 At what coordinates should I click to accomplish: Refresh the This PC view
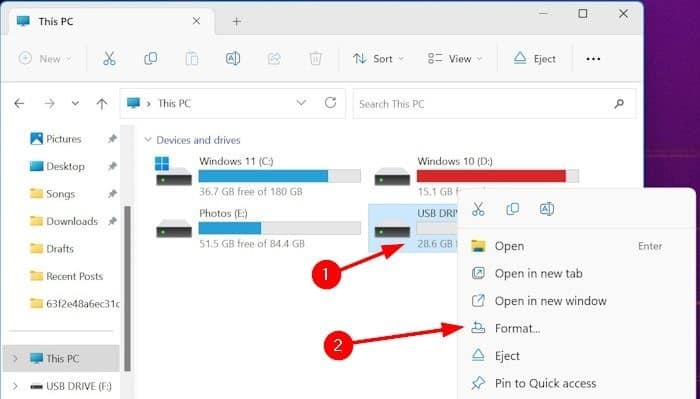tap(330, 103)
